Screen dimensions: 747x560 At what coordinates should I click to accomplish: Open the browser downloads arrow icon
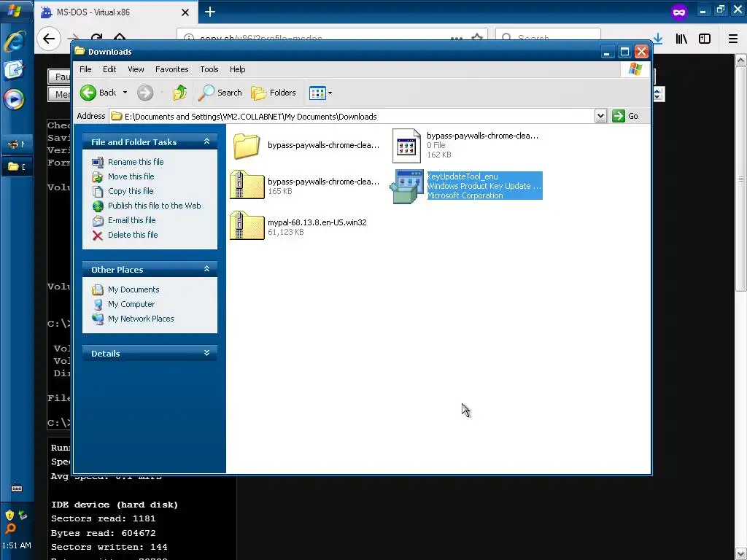point(658,39)
